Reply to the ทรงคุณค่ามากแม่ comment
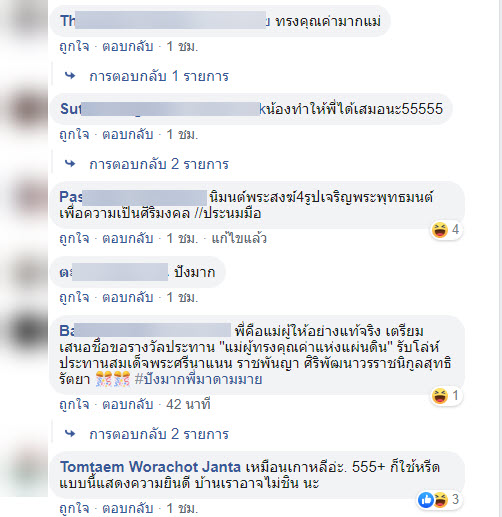The height and width of the screenshot is (517, 502). tap(128, 47)
